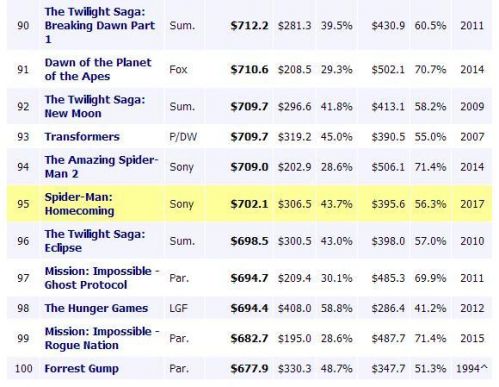Select Sony studio in Homecoming row
The image size is (499, 387).
coord(181,204)
